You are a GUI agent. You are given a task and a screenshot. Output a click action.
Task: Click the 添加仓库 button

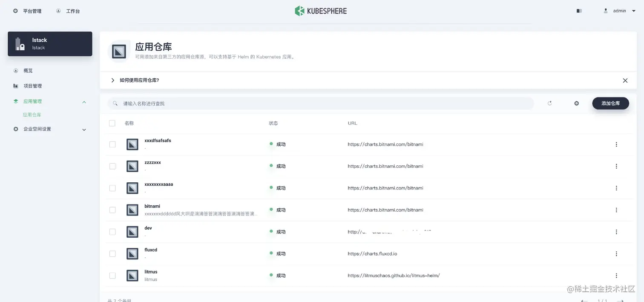pos(610,104)
